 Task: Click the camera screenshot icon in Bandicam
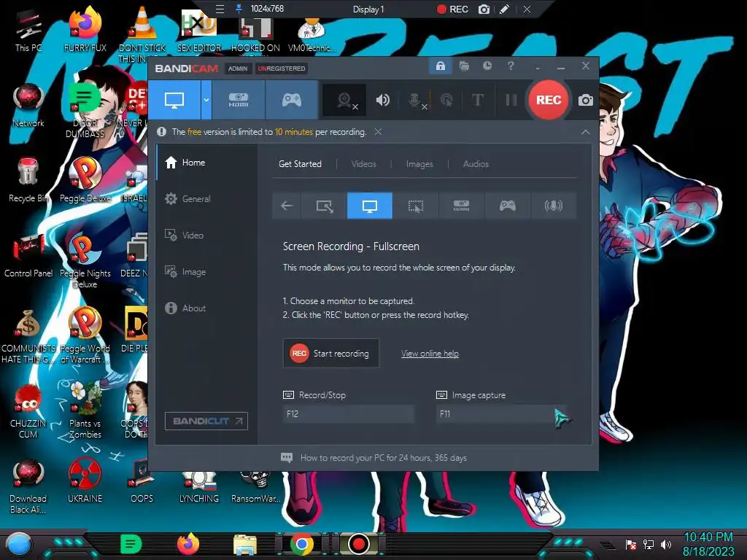[586, 100]
